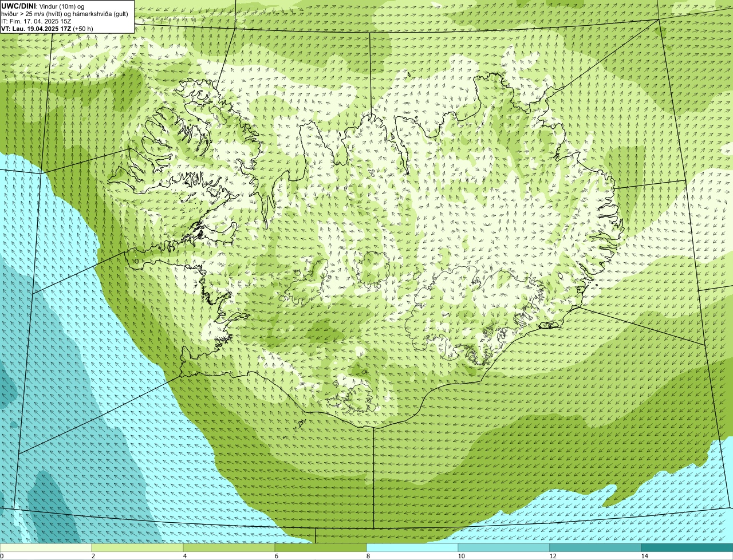
Task: Click the legend scale label '6'
Action: (x=276, y=556)
